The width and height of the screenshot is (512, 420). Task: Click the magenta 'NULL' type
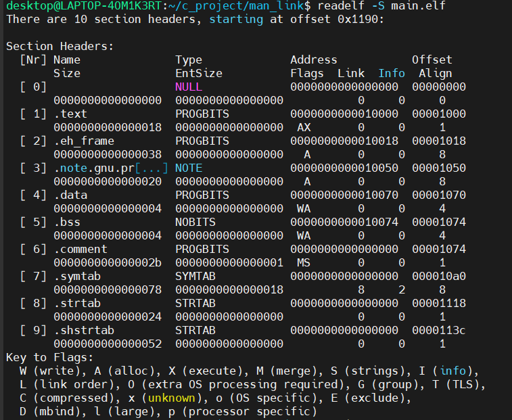(x=189, y=87)
